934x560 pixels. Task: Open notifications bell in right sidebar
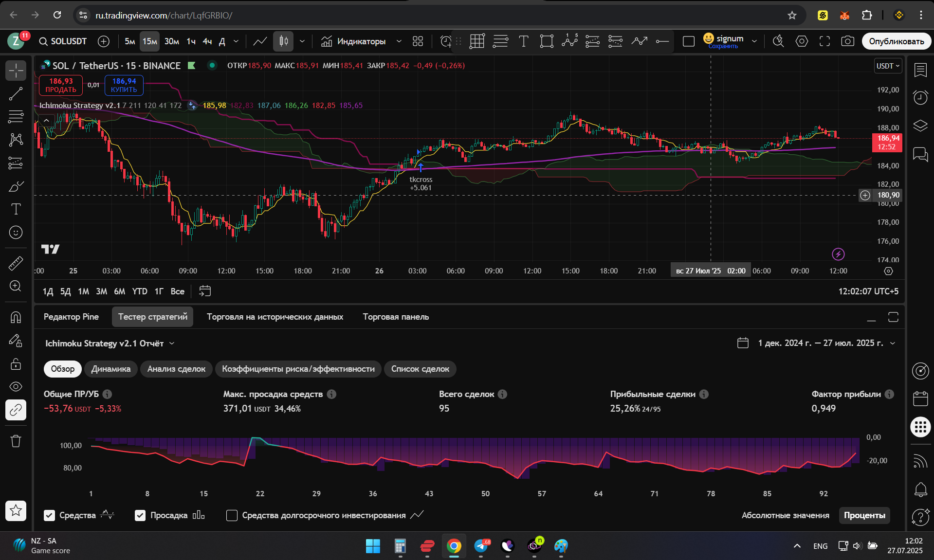click(x=920, y=489)
